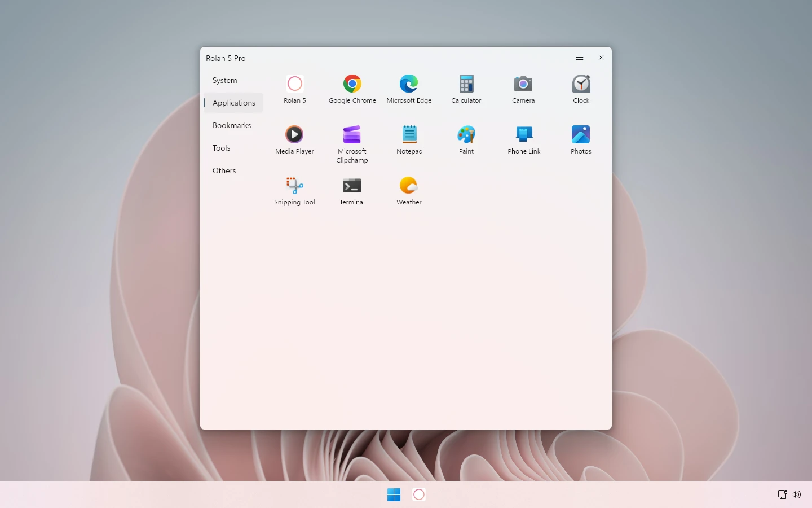Screen dimensions: 812x508
Task: Launch the Rolan 5 app icon
Action: point(294,89)
